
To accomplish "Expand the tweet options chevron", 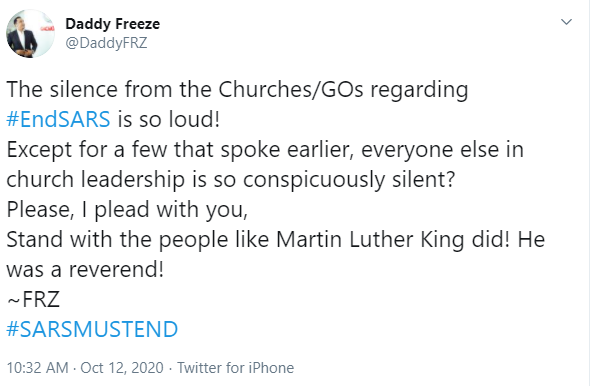I will 566,22.
